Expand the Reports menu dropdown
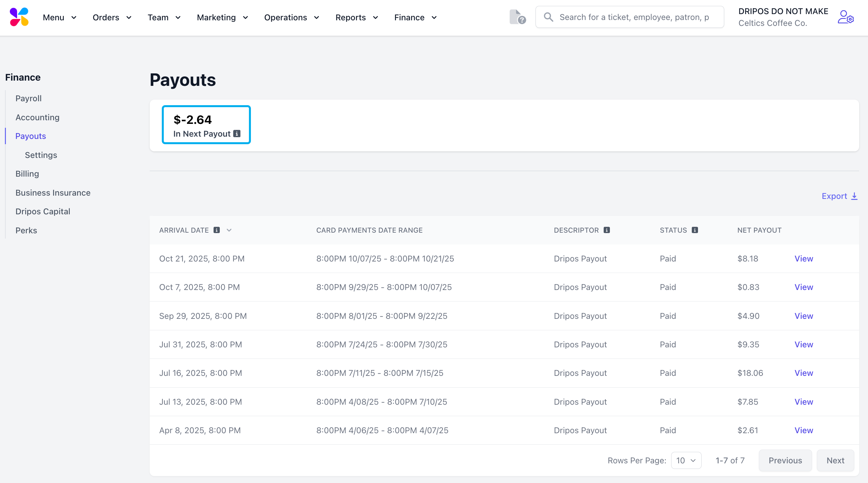 point(356,17)
